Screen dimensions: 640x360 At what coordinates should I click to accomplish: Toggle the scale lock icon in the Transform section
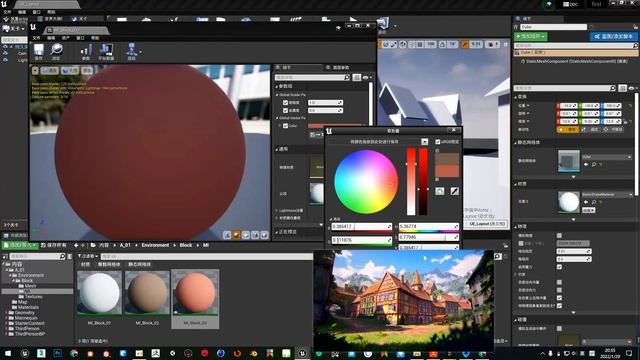pyautogui.click(x=624, y=122)
